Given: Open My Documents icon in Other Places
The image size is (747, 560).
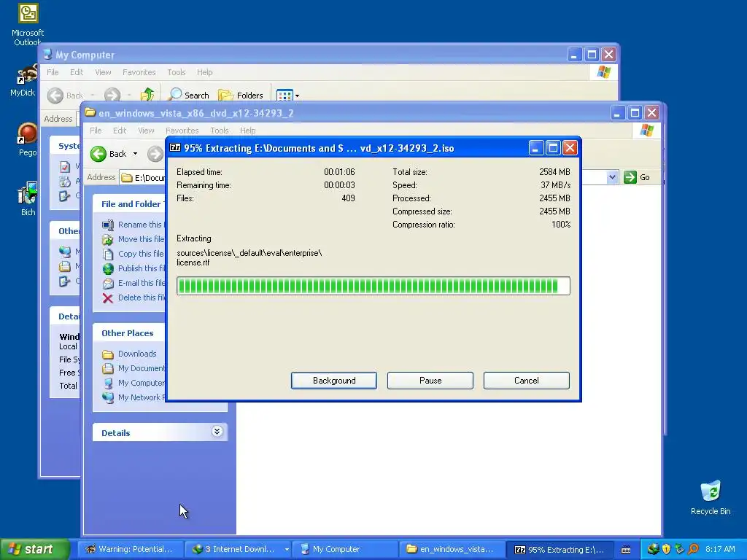Looking at the screenshot, I should 108,368.
